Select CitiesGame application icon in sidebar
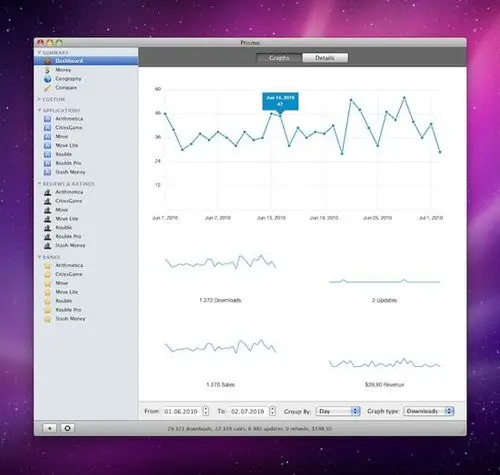This screenshot has width=500, height=475. (x=47, y=128)
